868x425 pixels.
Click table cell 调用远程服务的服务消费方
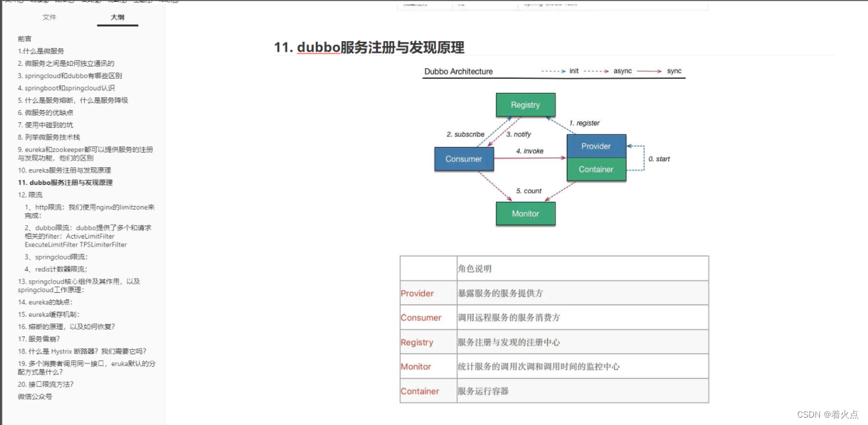583,317
